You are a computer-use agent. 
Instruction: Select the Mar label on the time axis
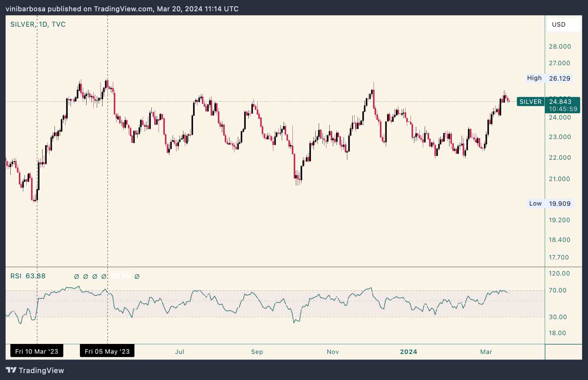(x=486, y=352)
